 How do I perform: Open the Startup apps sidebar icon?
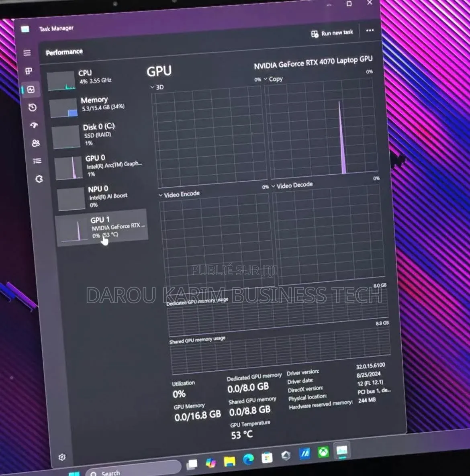point(34,125)
